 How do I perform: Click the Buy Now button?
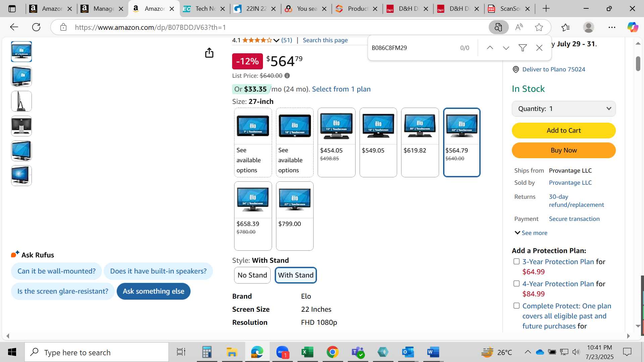(563, 150)
